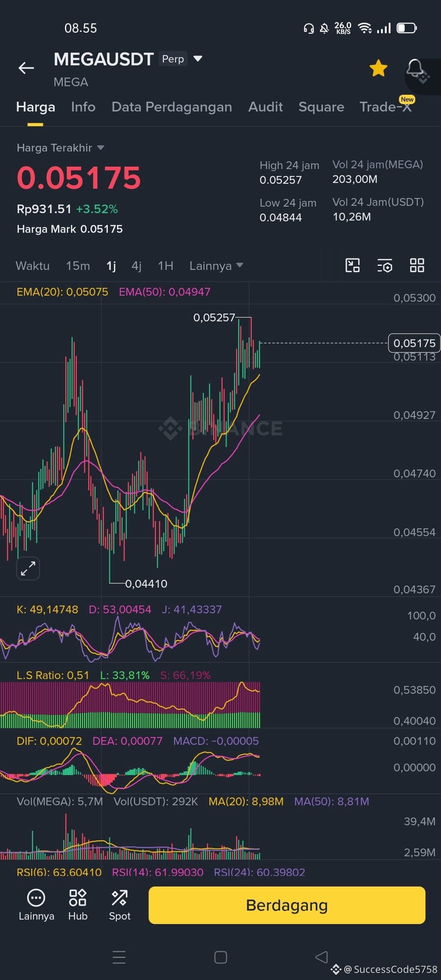Tap the L.S Ratio label
The height and width of the screenshot is (980, 441).
[53, 675]
